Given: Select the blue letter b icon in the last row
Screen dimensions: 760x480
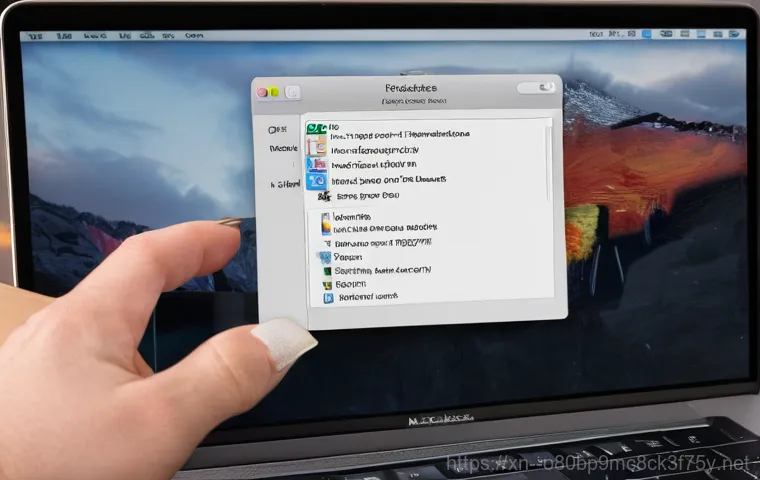Looking at the screenshot, I should coord(328,298).
